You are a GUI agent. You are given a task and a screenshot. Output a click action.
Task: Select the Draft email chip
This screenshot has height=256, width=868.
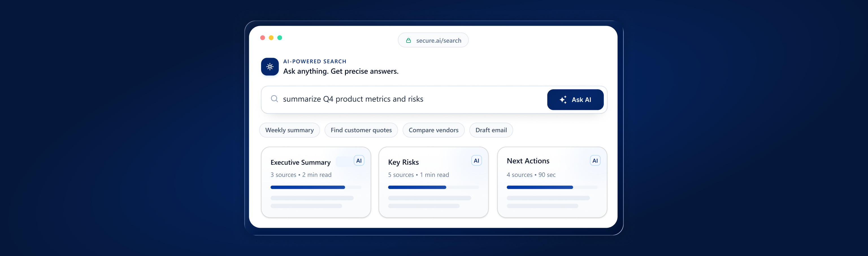pos(491,130)
